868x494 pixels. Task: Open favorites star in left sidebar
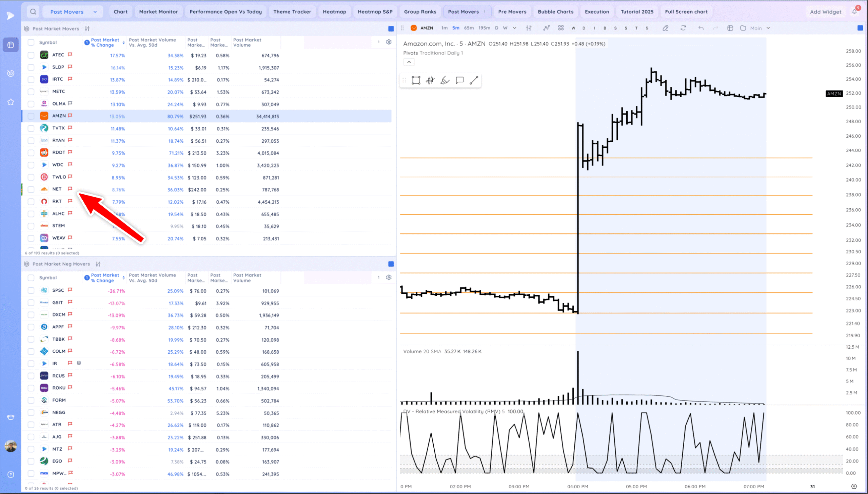point(11,102)
